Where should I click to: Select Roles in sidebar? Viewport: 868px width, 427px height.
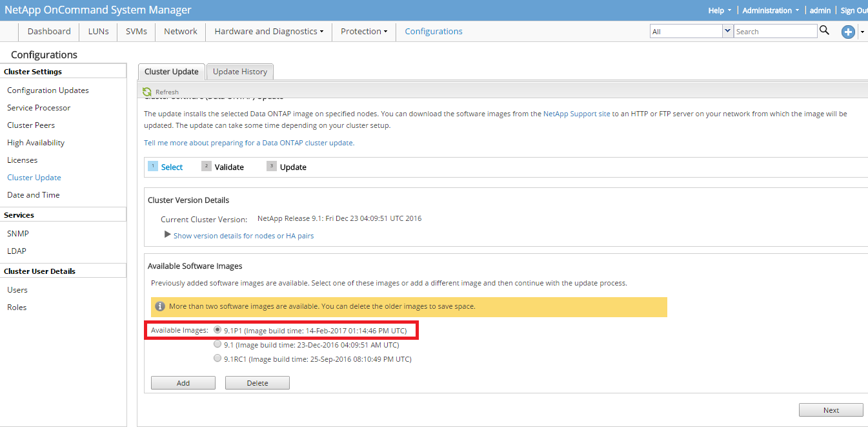click(x=17, y=307)
